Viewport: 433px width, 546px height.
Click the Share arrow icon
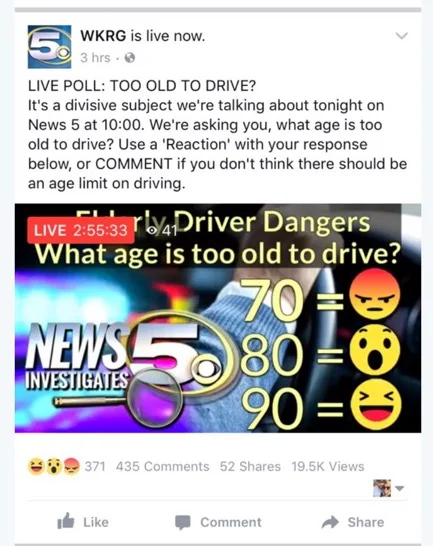click(330, 522)
